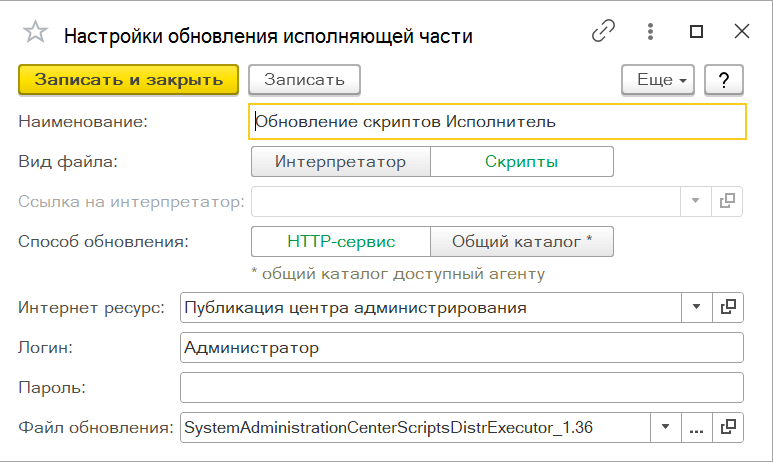Screen dimensions: 773x462
Task: Expand the Интернет ресурс dropdown list
Action: tap(696, 307)
